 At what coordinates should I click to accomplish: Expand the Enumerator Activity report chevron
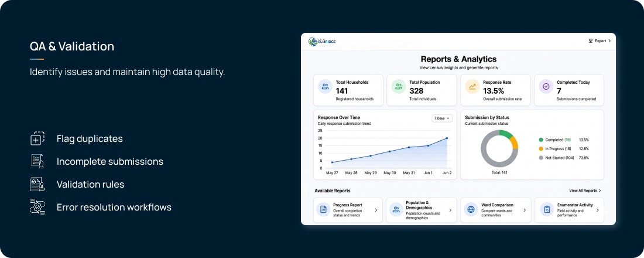coord(597,211)
